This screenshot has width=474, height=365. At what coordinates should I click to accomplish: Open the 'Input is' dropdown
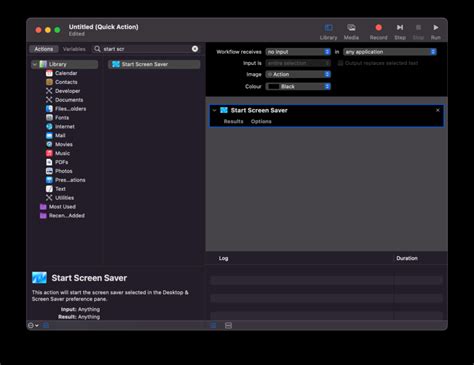[x=298, y=63]
